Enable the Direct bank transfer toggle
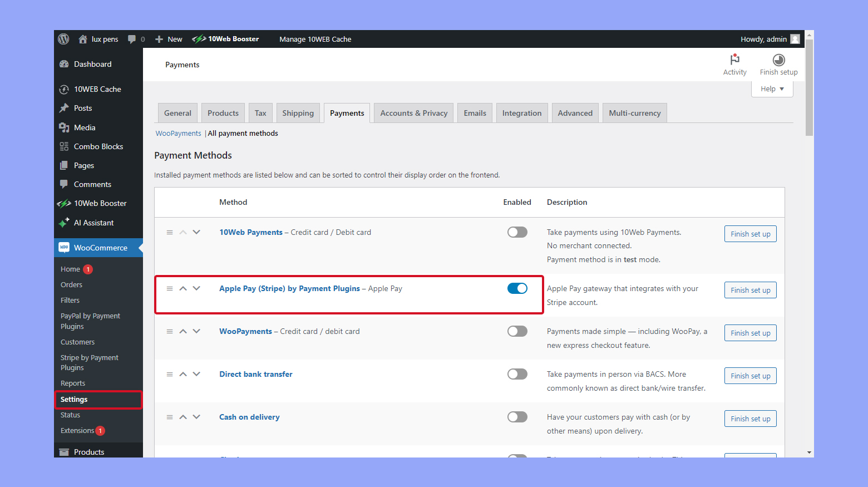868x487 pixels. click(x=517, y=374)
